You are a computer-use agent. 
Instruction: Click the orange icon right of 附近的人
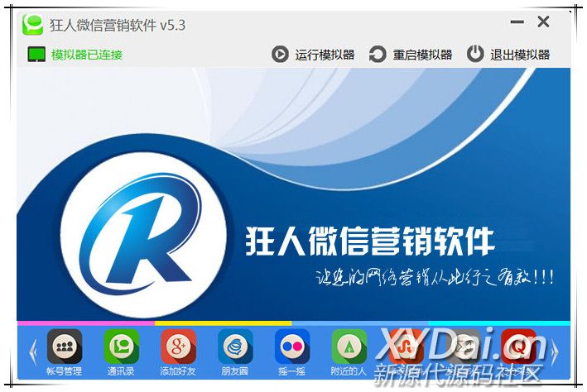pos(407,347)
